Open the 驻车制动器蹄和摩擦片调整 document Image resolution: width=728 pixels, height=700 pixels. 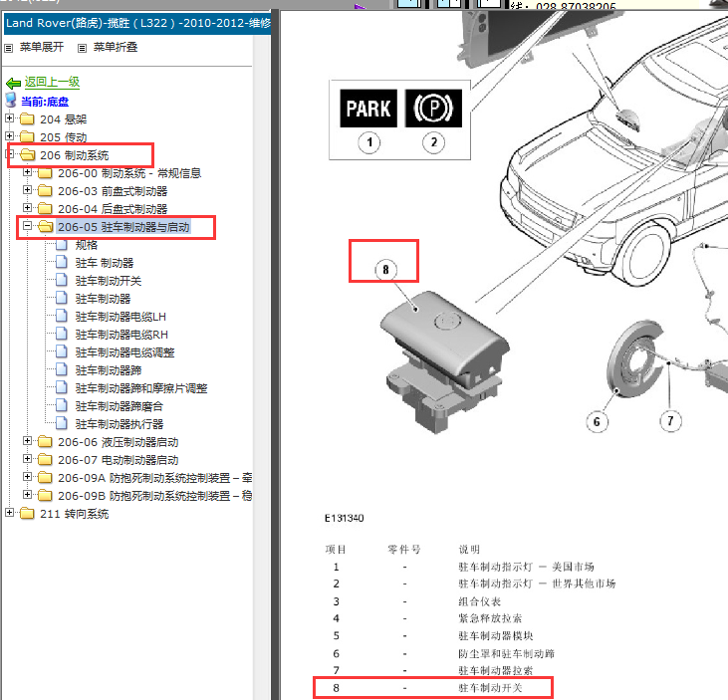[x=141, y=388]
